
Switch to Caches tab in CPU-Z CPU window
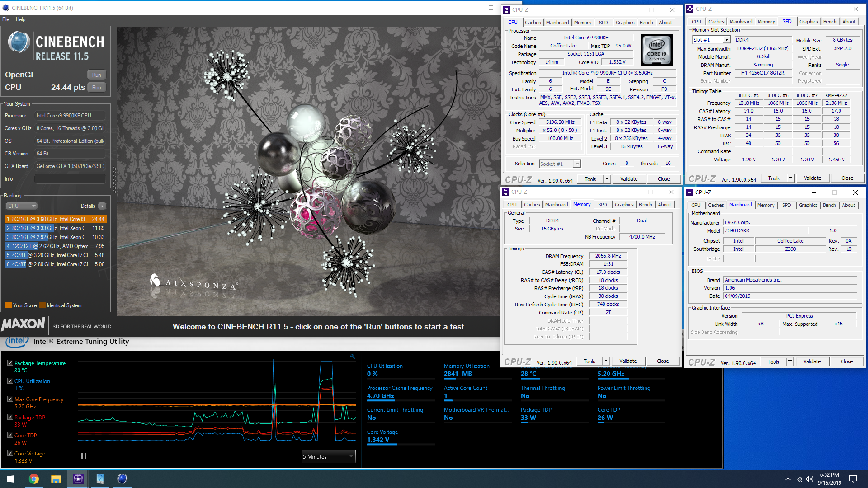pyautogui.click(x=533, y=23)
